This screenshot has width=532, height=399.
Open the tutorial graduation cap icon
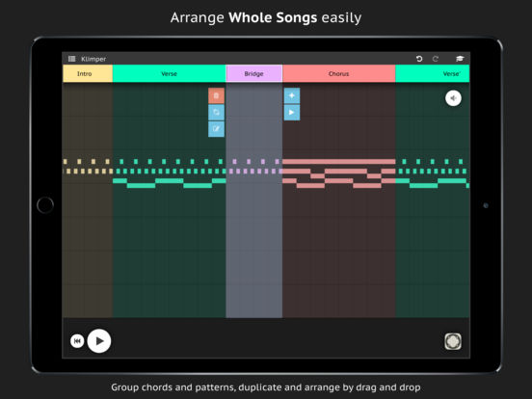tap(460, 59)
